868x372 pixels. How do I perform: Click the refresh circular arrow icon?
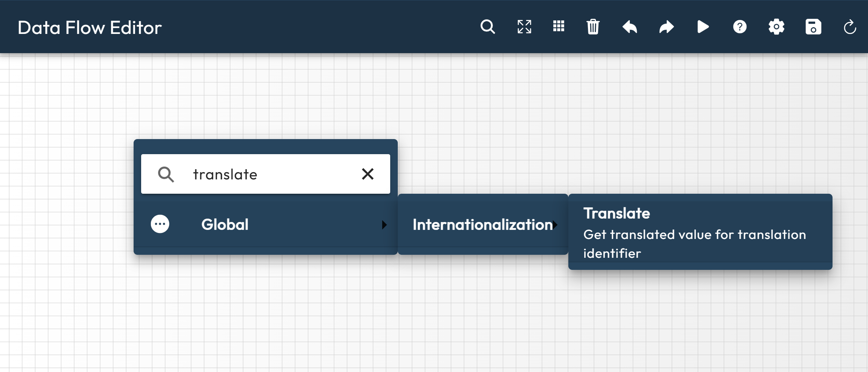850,27
